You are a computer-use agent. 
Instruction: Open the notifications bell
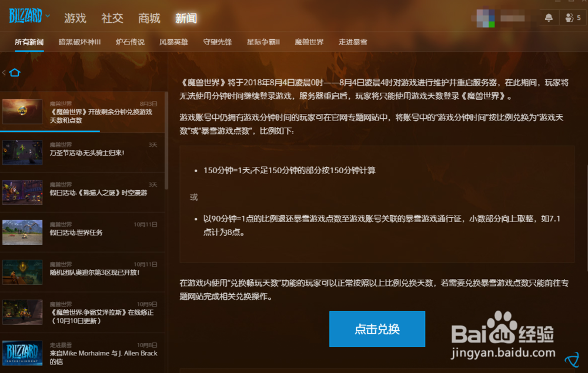point(549,18)
